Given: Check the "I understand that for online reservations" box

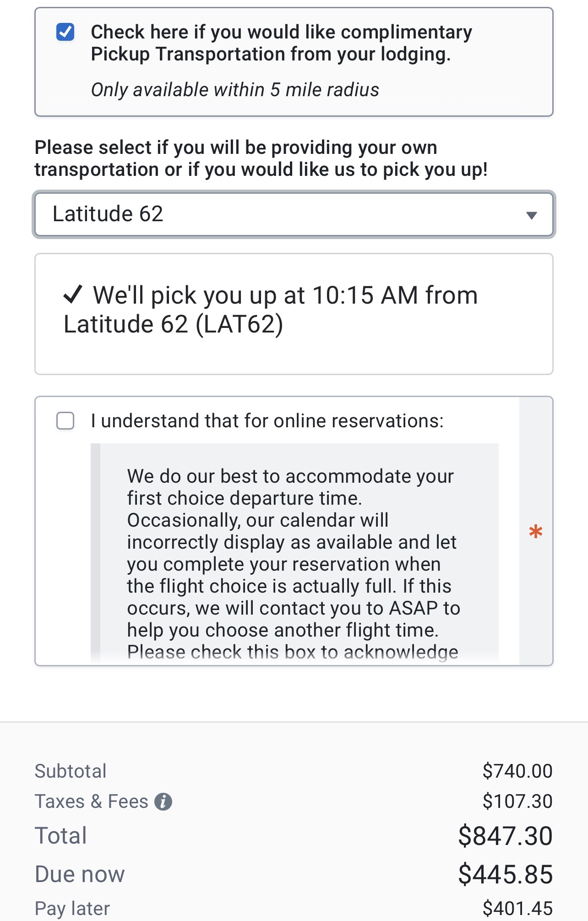Looking at the screenshot, I should (65, 420).
